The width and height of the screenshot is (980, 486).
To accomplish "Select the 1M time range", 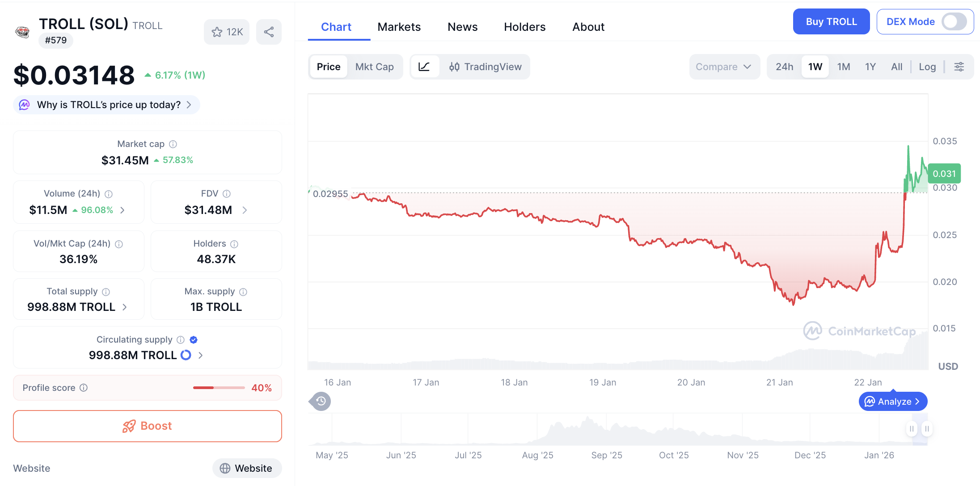I will click(843, 67).
